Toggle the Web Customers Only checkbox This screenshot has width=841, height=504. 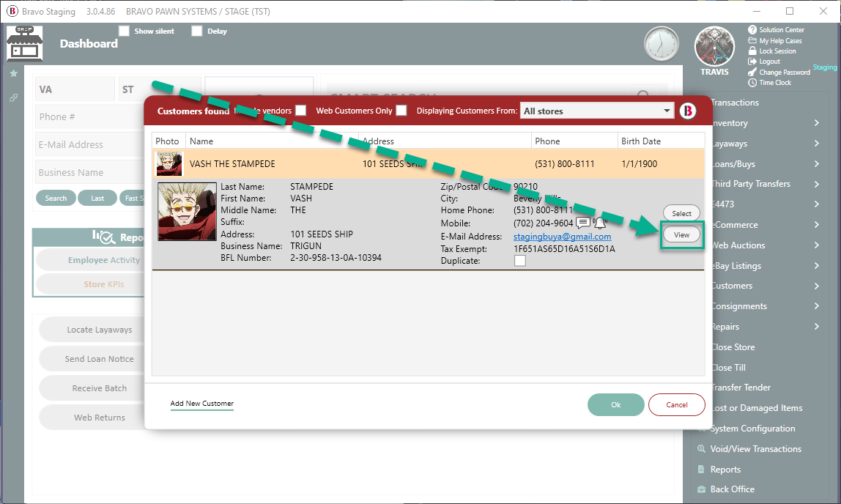tap(401, 111)
